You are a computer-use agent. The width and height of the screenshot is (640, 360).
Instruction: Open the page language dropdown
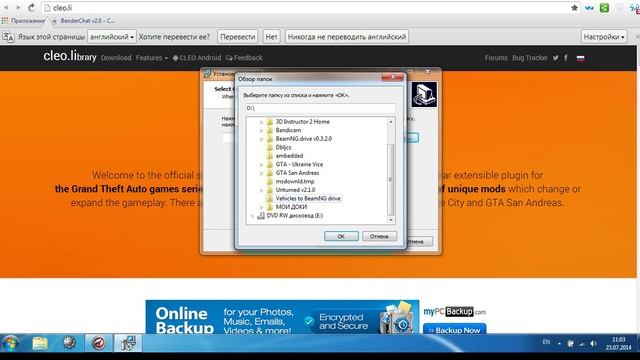tap(111, 37)
